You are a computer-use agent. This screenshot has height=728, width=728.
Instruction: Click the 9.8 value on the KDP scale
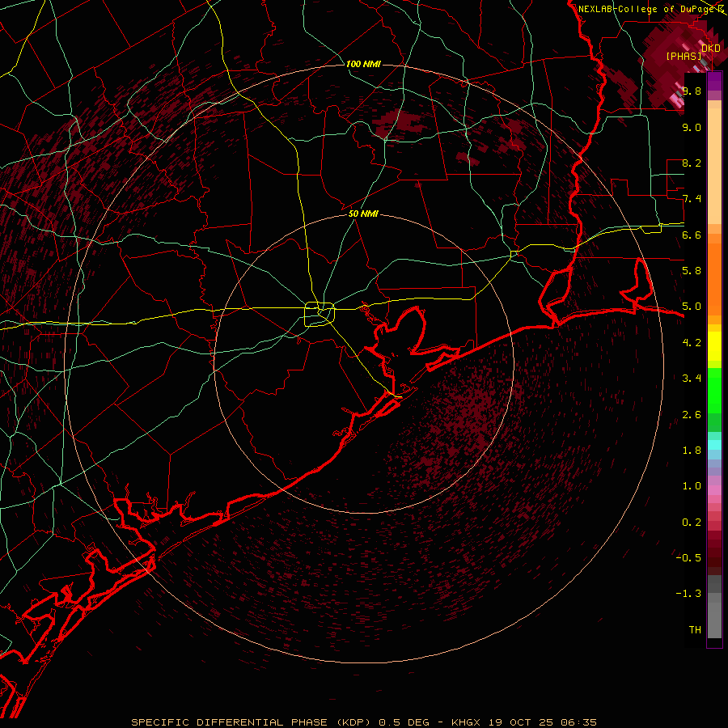point(692,91)
